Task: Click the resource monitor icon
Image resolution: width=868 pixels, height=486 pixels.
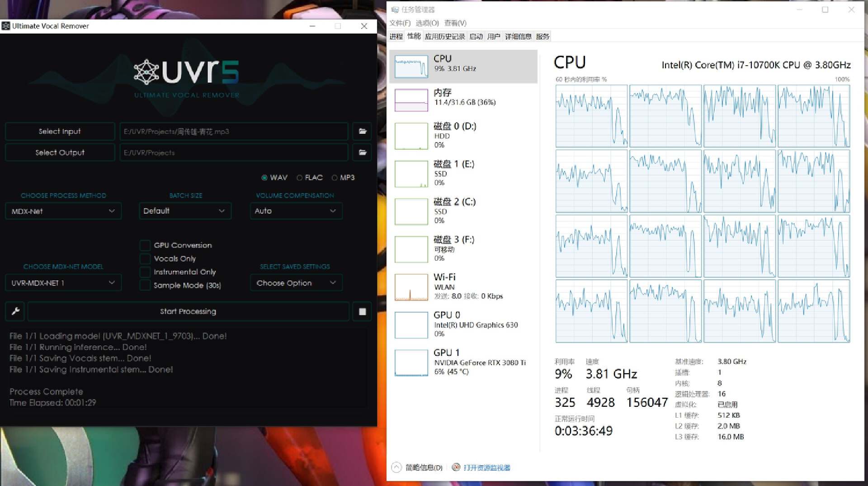Action: [x=456, y=467]
